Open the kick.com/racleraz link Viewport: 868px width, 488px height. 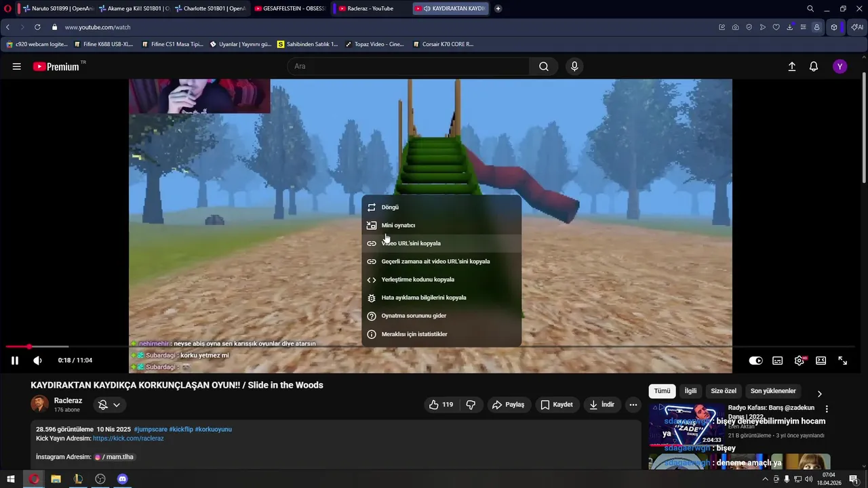pyautogui.click(x=128, y=439)
